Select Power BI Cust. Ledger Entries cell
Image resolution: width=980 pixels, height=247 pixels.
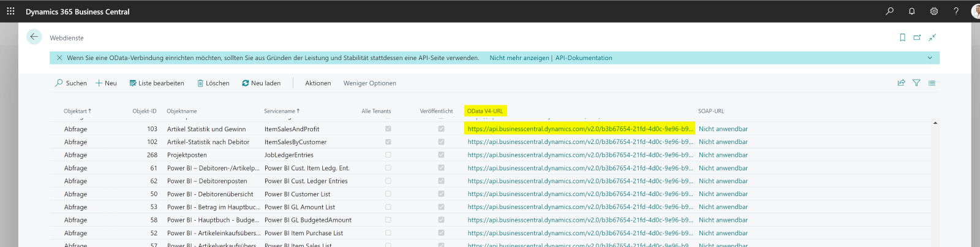(306, 181)
